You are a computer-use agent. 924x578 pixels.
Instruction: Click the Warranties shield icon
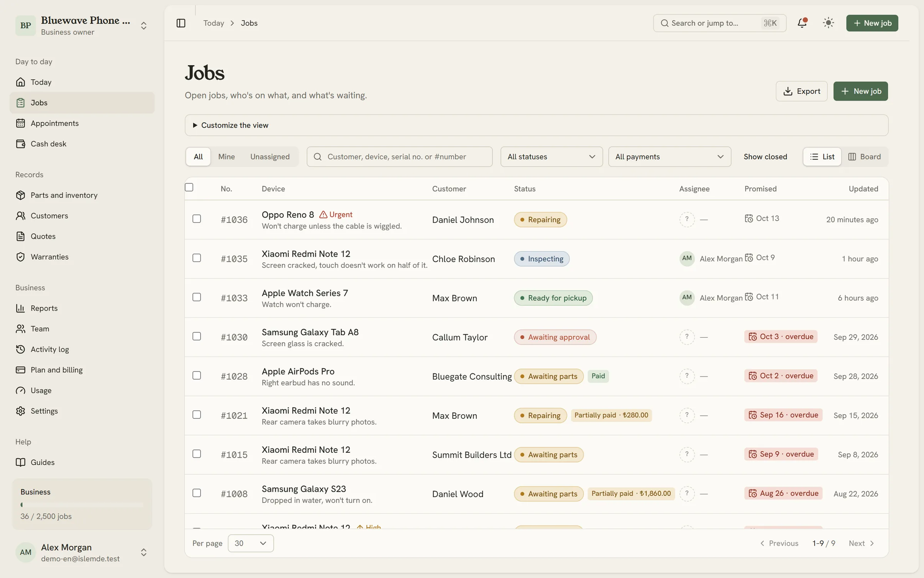click(20, 257)
